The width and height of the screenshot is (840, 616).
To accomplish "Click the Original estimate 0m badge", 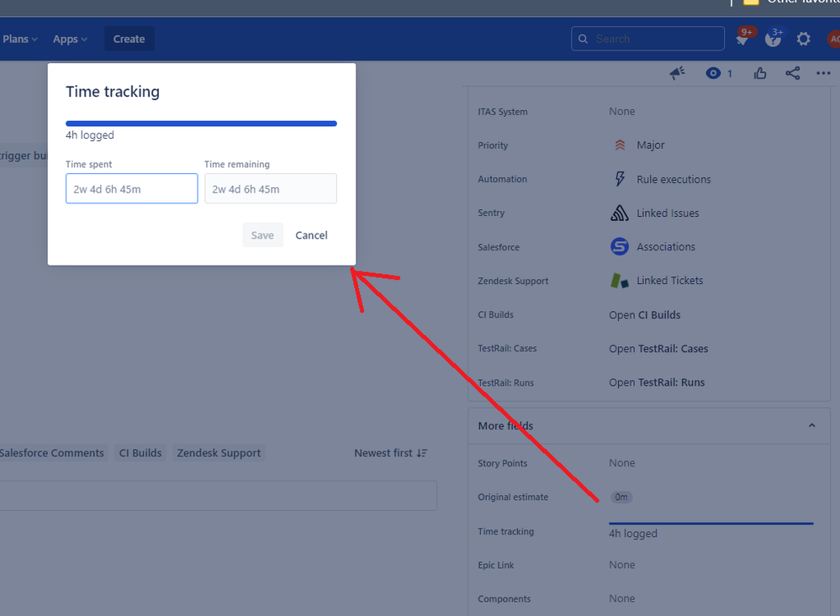I will 621,497.
